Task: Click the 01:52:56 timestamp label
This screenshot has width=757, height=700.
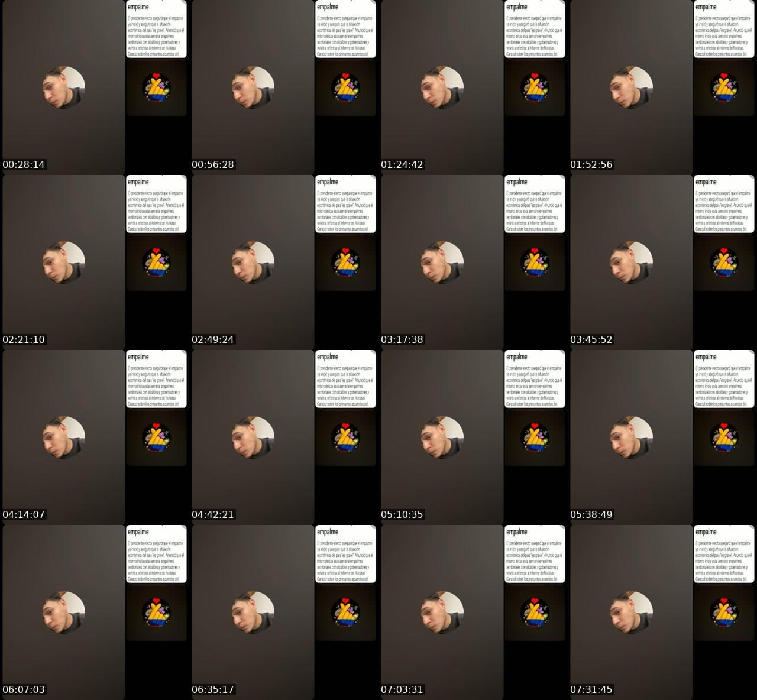Action: coord(591,164)
